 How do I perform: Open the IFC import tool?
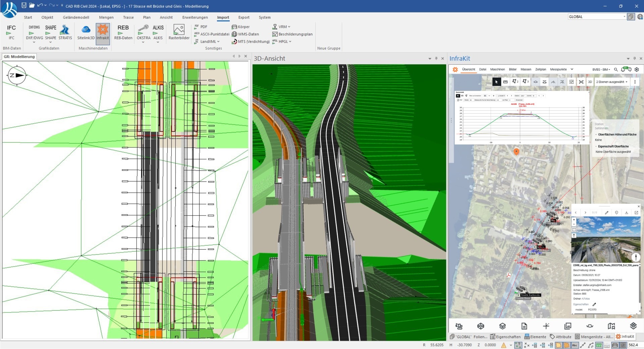(11, 32)
